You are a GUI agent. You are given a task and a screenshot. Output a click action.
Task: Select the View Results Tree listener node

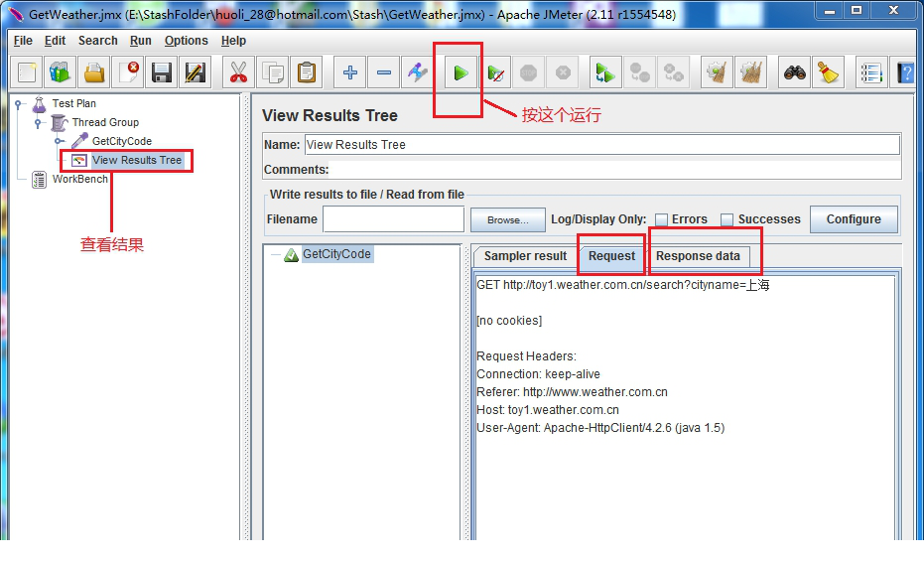coord(137,160)
